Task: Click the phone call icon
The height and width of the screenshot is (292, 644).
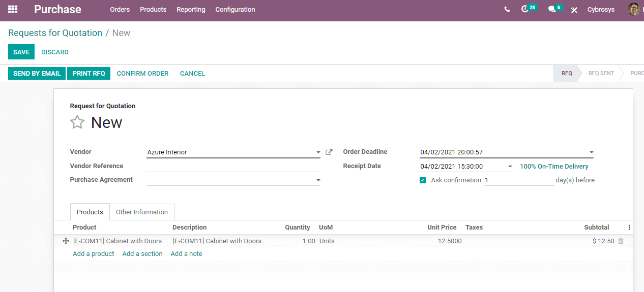Action: tap(507, 9)
